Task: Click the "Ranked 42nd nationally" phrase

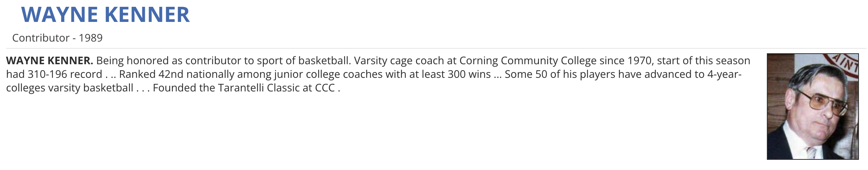Action: pyautogui.click(x=177, y=74)
